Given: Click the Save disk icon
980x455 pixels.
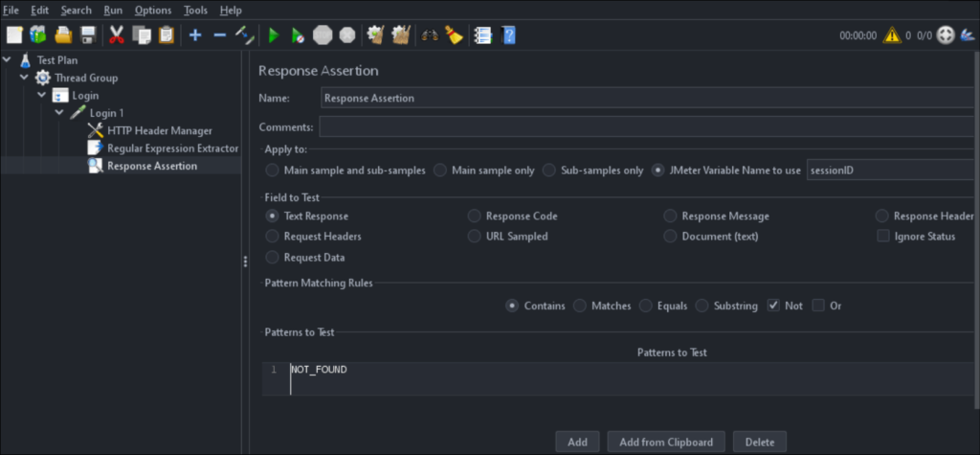Looking at the screenshot, I should click(88, 35).
